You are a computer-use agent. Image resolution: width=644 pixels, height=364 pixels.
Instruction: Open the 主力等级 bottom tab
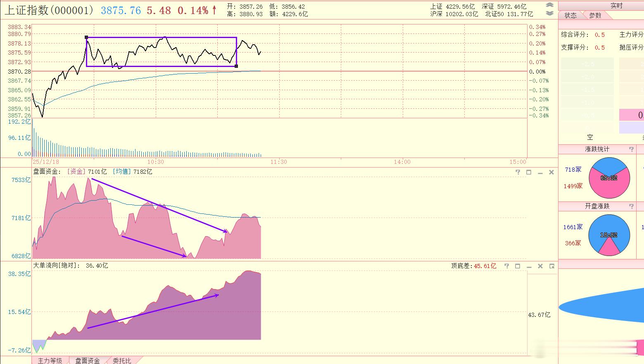coord(50,361)
